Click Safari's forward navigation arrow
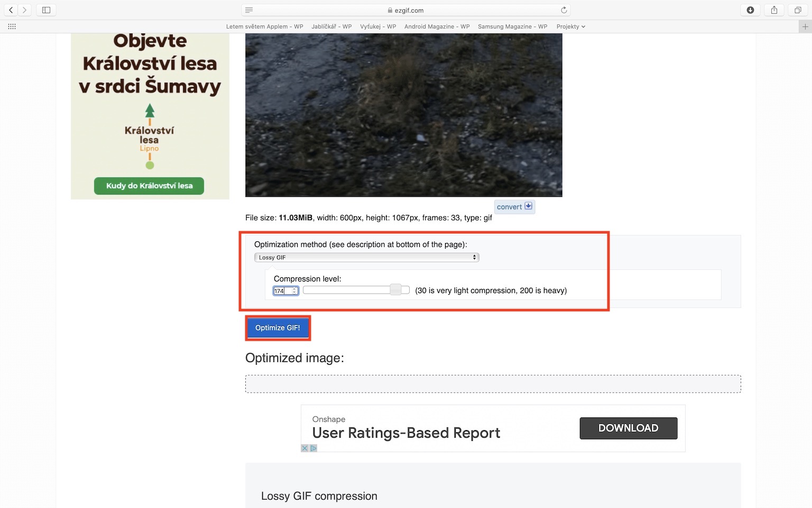The image size is (812, 508). tap(24, 10)
